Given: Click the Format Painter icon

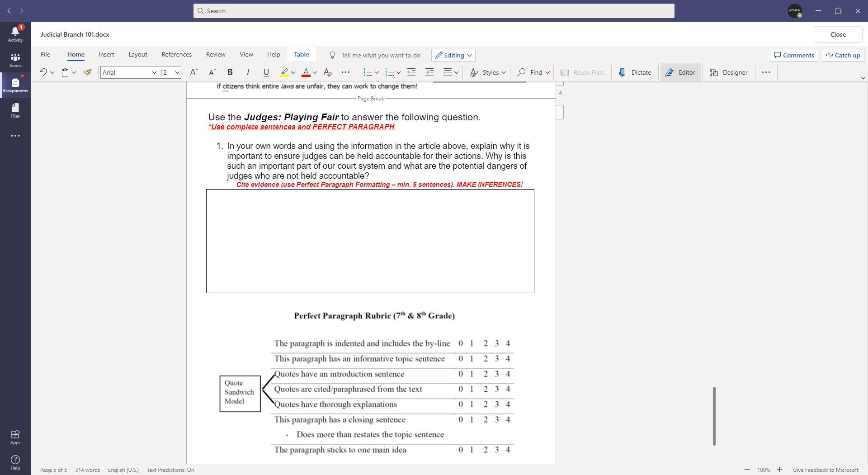Looking at the screenshot, I should coord(88,72).
